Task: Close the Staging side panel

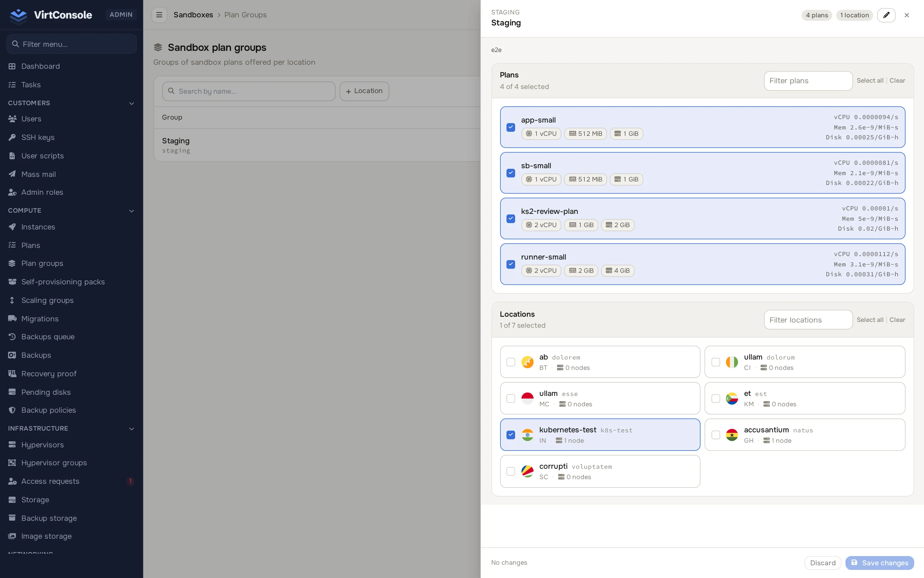Action: click(907, 15)
